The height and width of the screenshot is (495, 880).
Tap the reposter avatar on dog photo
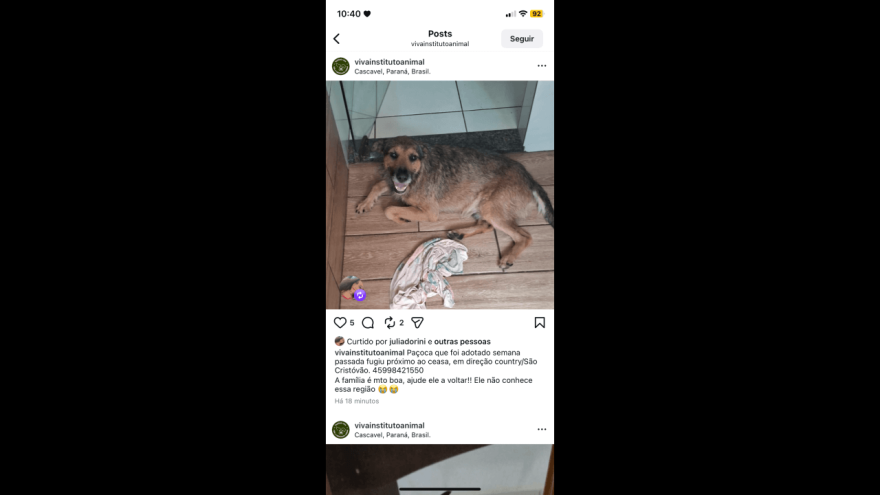pyautogui.click(x=352, y=288)
